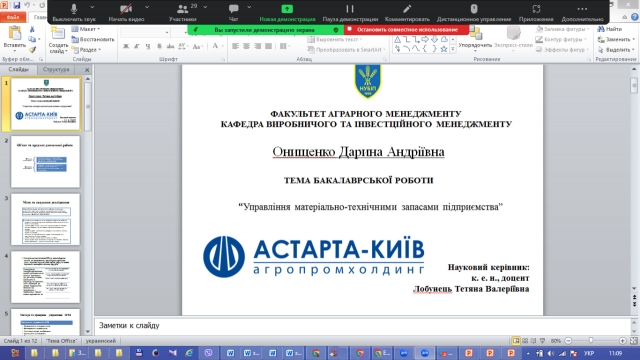Toggle bold formatting
Image resolution: width=640 pixels, height=360 pixels.
[x=126, y=46]
